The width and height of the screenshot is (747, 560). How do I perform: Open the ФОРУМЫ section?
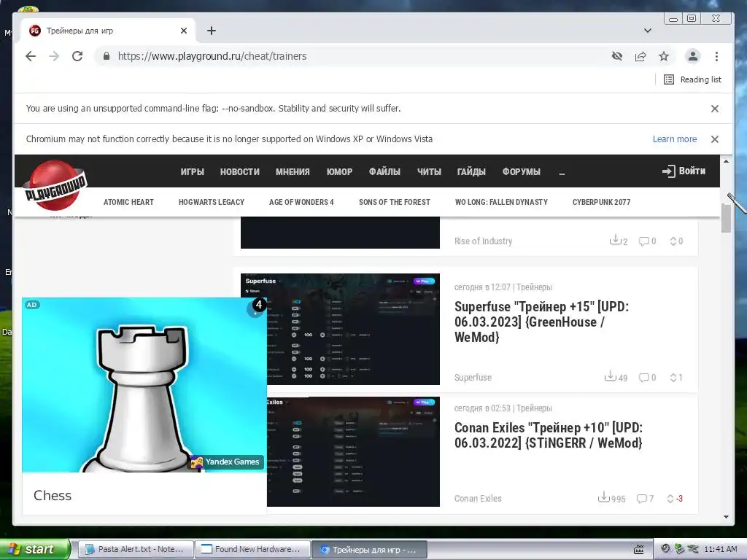coord(521,172)
